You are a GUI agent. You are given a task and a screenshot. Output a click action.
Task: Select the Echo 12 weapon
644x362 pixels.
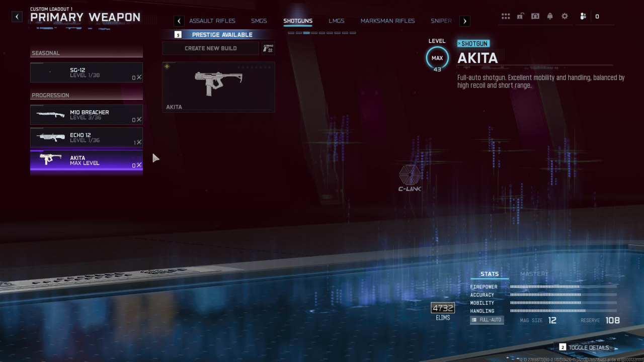click(x=87, y=137)
